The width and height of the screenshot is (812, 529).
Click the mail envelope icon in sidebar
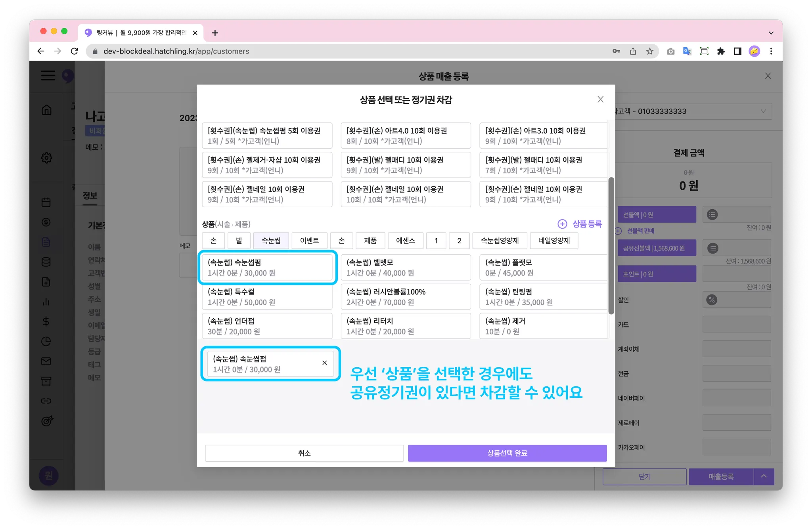pyautogui.click(x=46, y=361)
